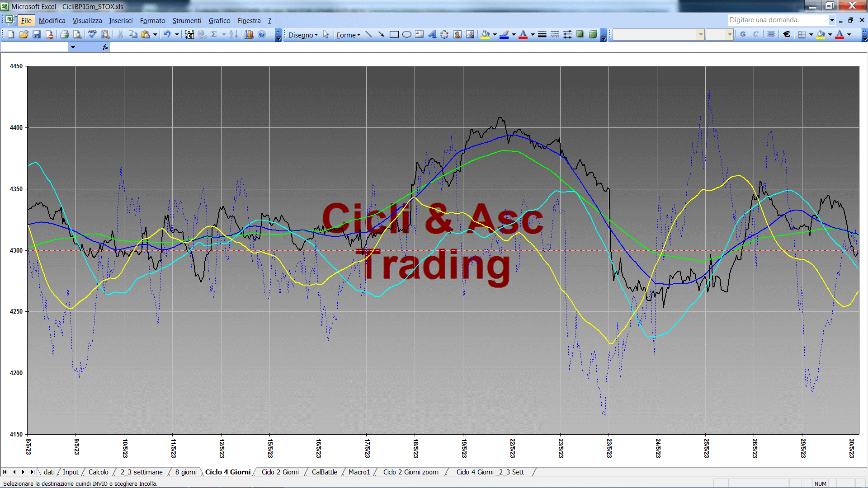Open the Forme shapes dropdown
The width and height of the screenshot is (868, 488).
pos(348,35)
